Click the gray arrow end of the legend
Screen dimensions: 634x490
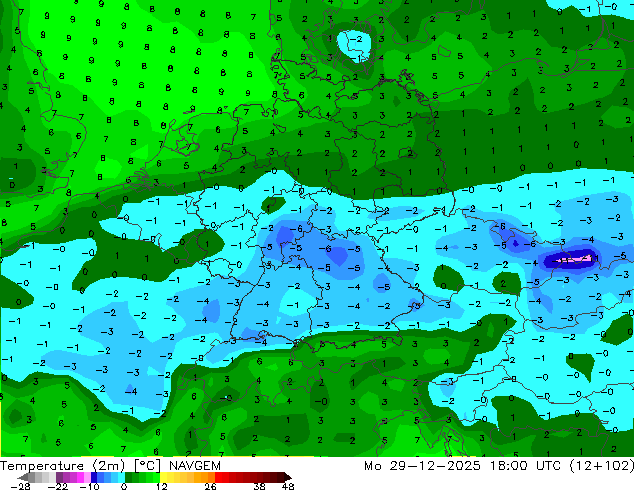click(x=23, y=477)
